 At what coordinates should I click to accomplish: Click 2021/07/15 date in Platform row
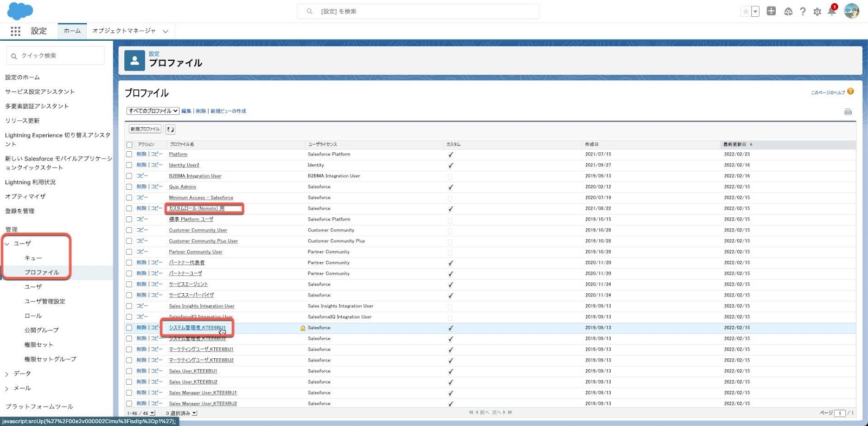[x=598, y=154]
